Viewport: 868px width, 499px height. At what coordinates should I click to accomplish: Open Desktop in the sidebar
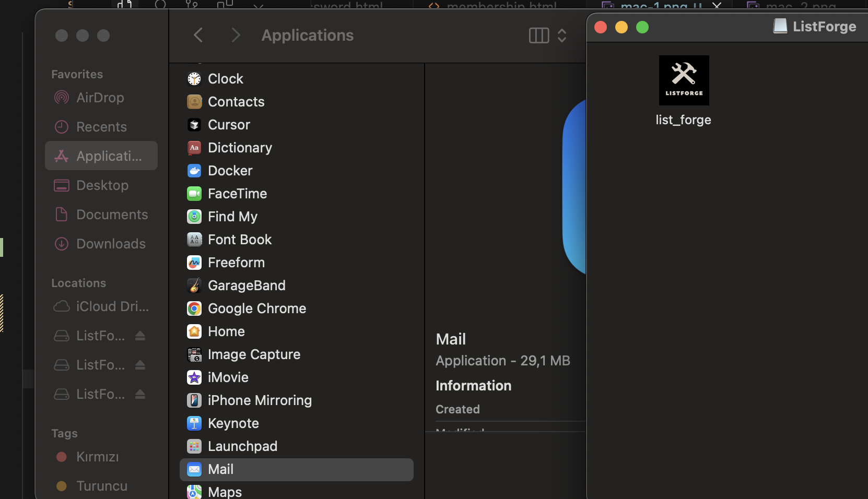click(101, 185)
